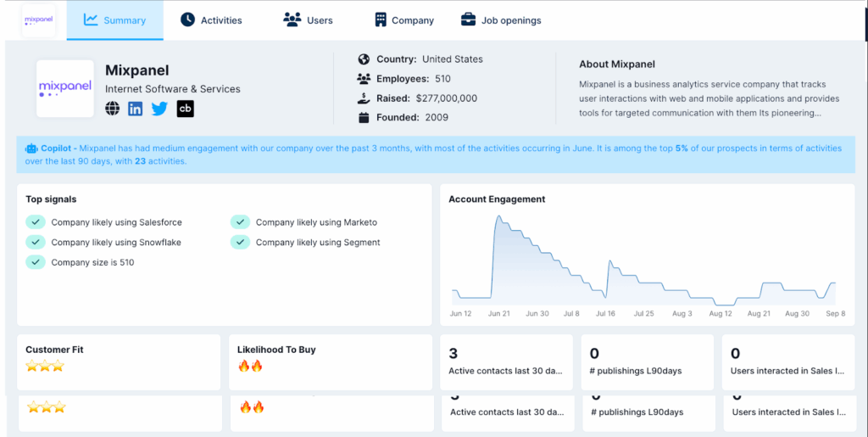Go to the Company tab
The width and height of the screenshot is (868, 437).
403,20
